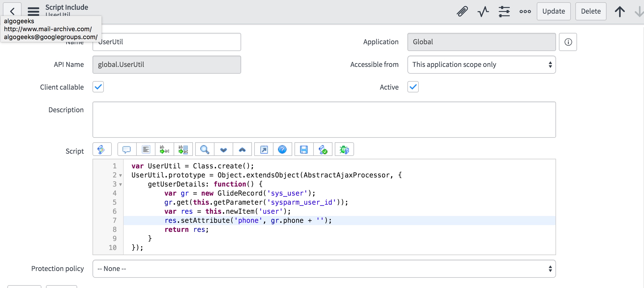The image size is (644, 288).
Task: Open the Protection policy dropdown
Action: 324,269
